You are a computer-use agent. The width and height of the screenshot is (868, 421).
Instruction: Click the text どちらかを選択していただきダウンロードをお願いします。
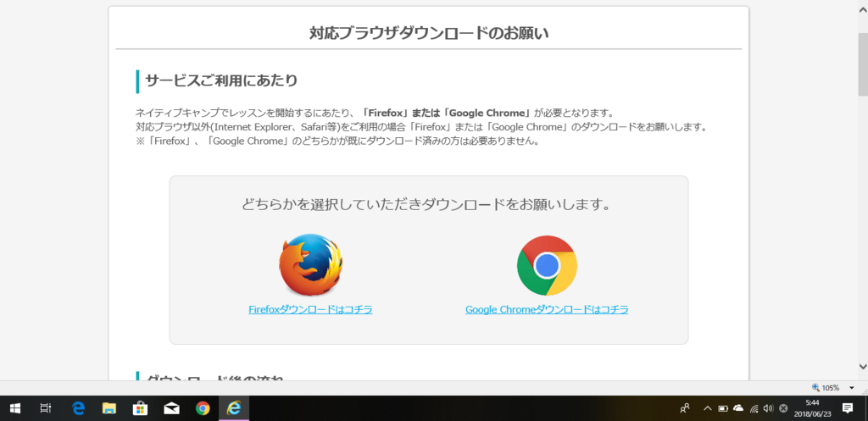pyautogui.click(x=426, y=205)
